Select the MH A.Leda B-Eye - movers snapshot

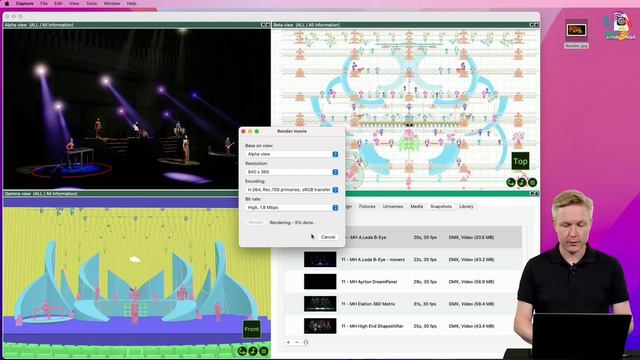click(403, 260)
